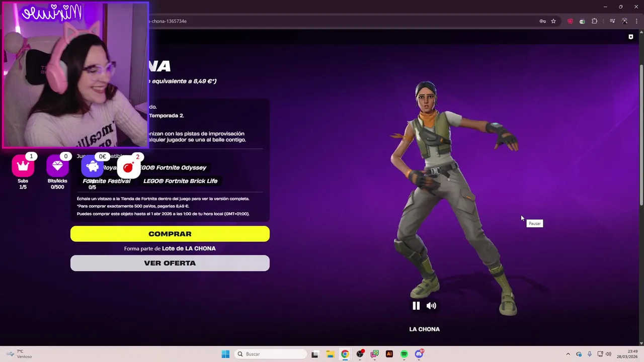Open File Explorer from the taskbar
Image resolution: width=644 pixels, height=362 pixels.
[330, 354]
